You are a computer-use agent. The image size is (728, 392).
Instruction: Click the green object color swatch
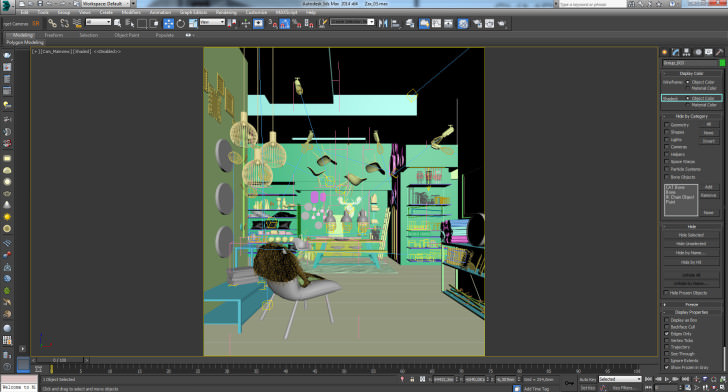click(722, 63)
